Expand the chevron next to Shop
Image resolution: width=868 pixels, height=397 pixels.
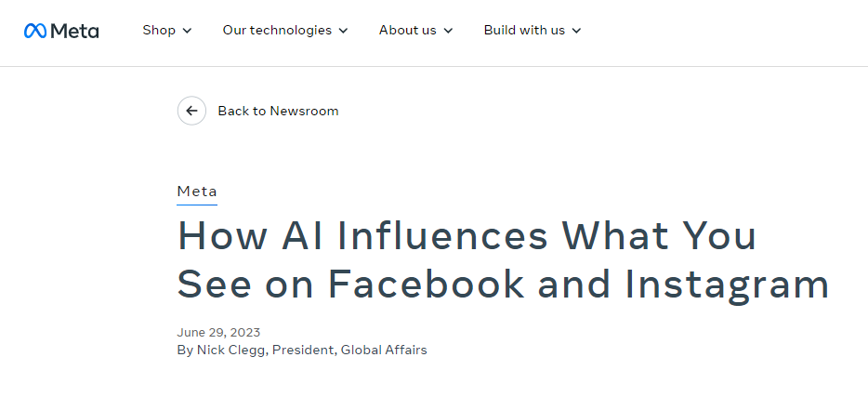point(187,31)
